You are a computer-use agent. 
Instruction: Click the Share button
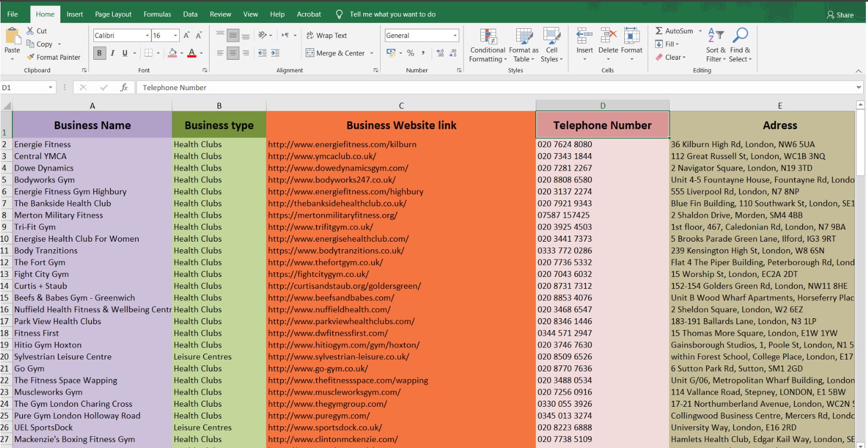pos(840,15)
